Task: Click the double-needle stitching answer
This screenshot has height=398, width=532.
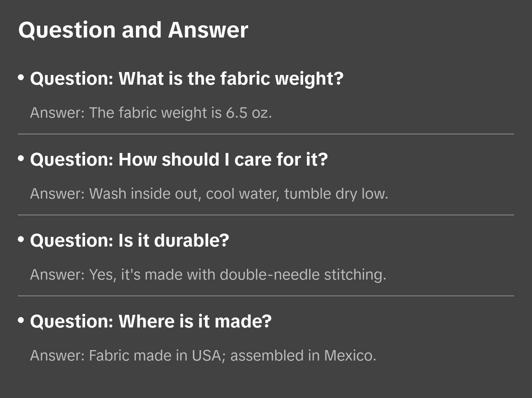Action: pyautogui.click(x=208, y=275)
